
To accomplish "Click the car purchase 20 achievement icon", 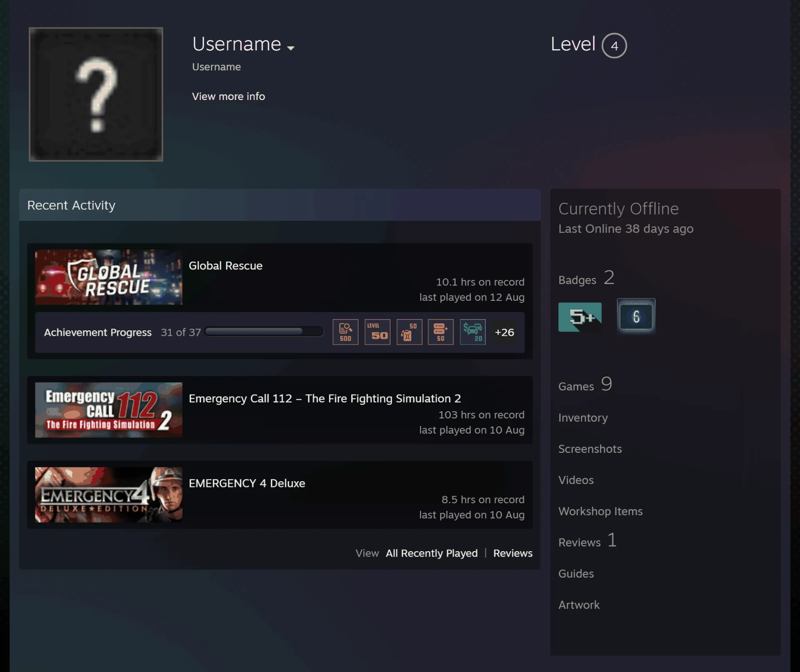I will 472,332.
